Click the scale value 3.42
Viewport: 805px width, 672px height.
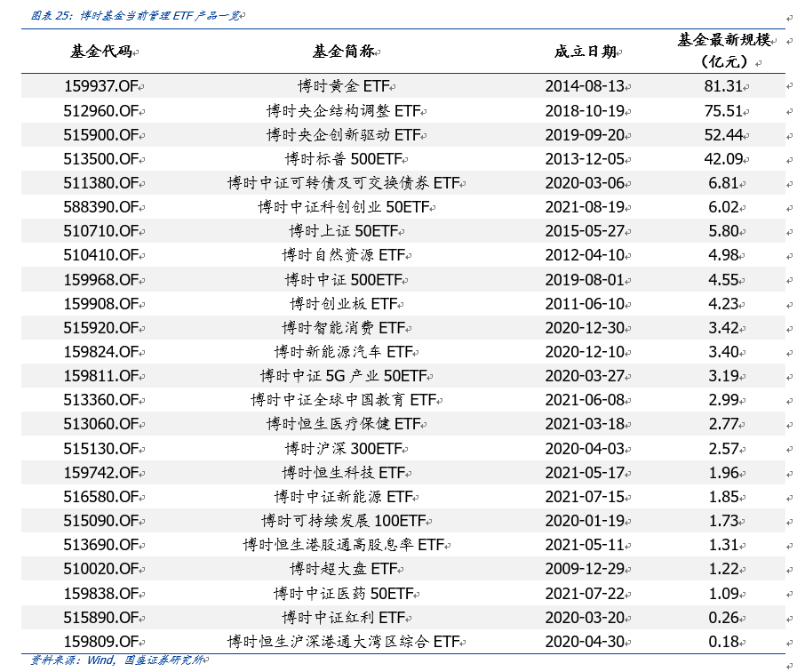click(x=723, y=327)
